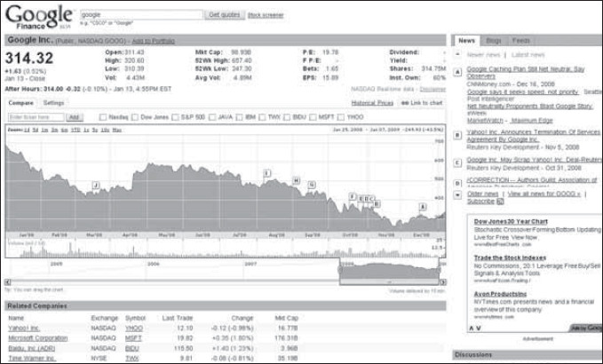
Task: Tick the JAVA comparison checkbox
Action: point(212,117)
